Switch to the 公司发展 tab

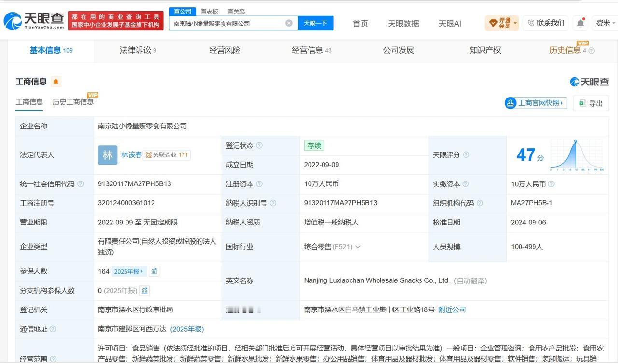tap(398, 50)
